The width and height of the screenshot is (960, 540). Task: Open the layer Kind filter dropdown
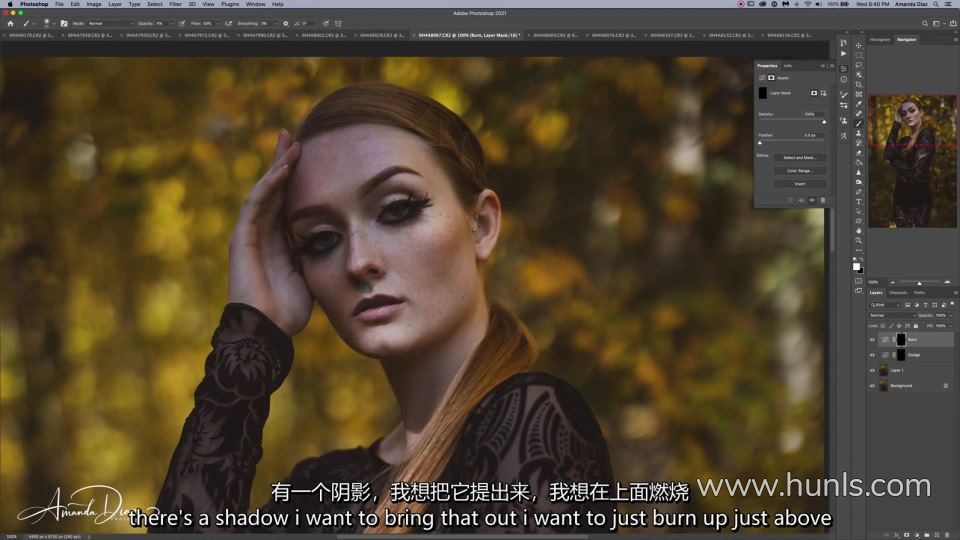click(885, 304)
